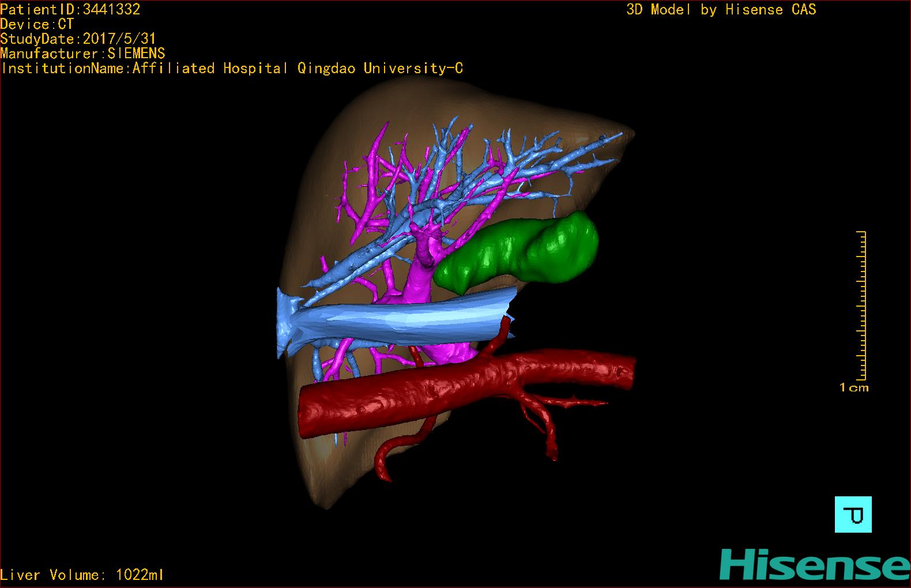Viewport: 911px width, 588px height.
Task: Click the InstitutionName Affiliated Hospital text
Action: pos(232,69)
